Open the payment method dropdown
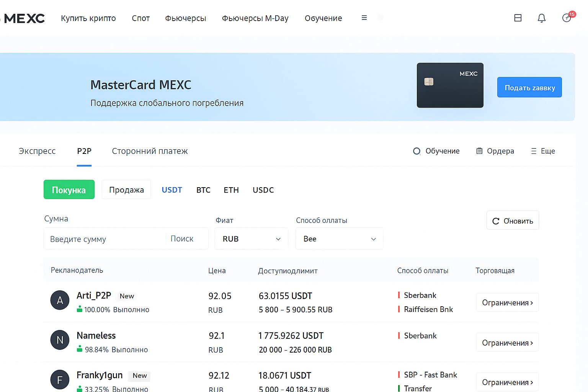Image resolution: width=588 pixels, height=392 pixels. coord(339,239)
